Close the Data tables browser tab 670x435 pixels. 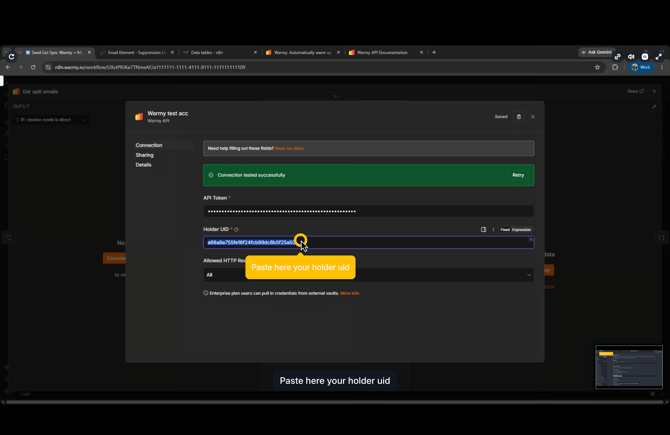click(x=255, y=53)
